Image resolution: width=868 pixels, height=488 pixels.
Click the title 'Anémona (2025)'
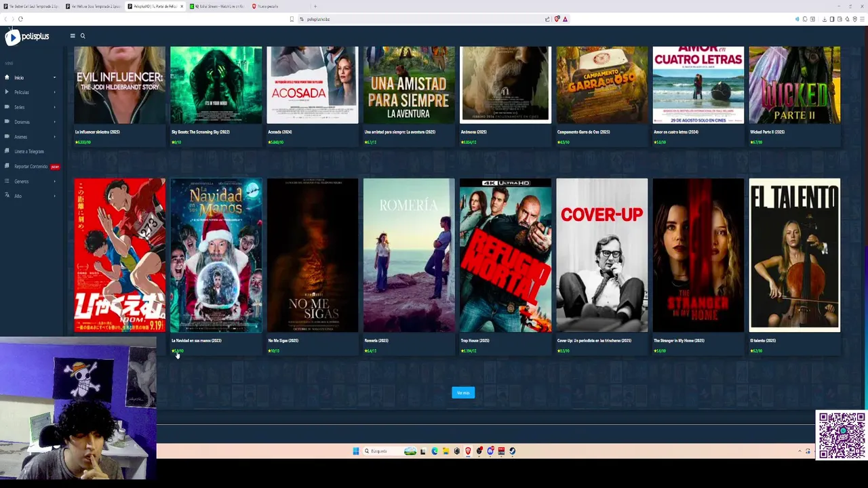[474, 132]
